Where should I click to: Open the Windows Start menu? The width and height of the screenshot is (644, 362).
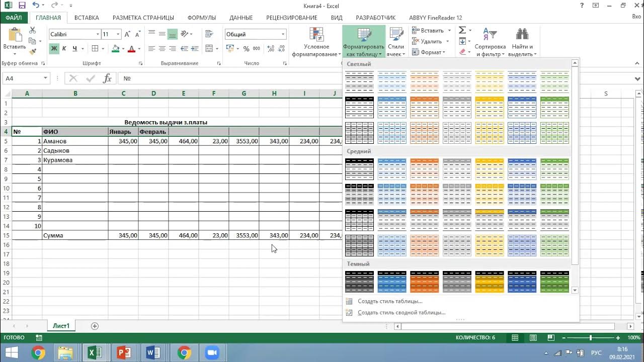tap(12, 353)
